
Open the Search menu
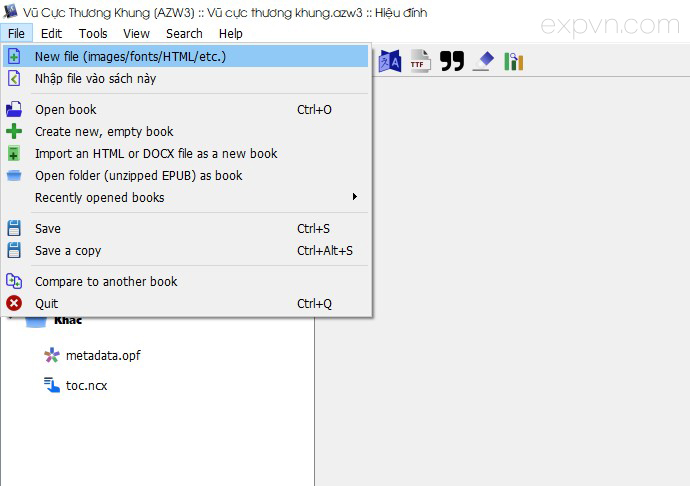click(x=184, y=33)
